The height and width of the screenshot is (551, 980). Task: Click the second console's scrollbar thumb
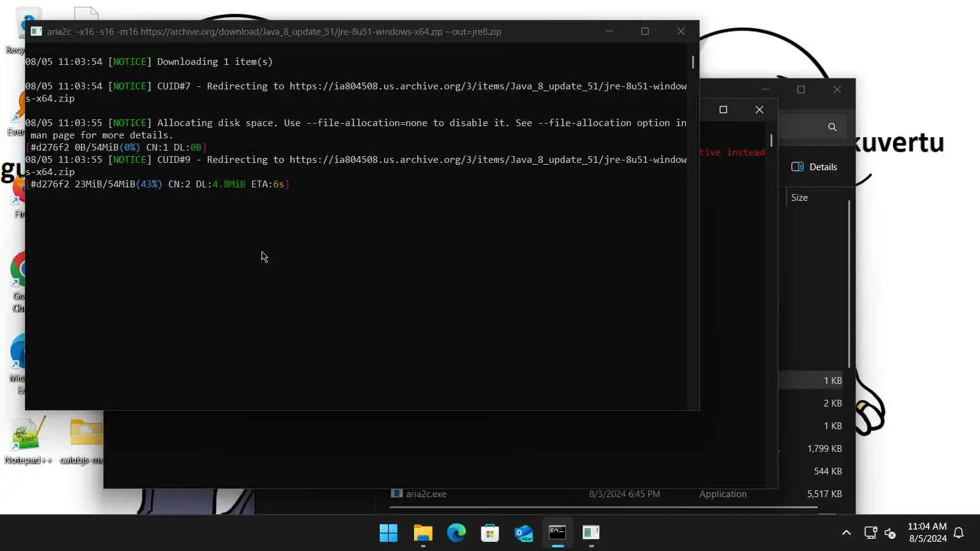click(771, 140)
